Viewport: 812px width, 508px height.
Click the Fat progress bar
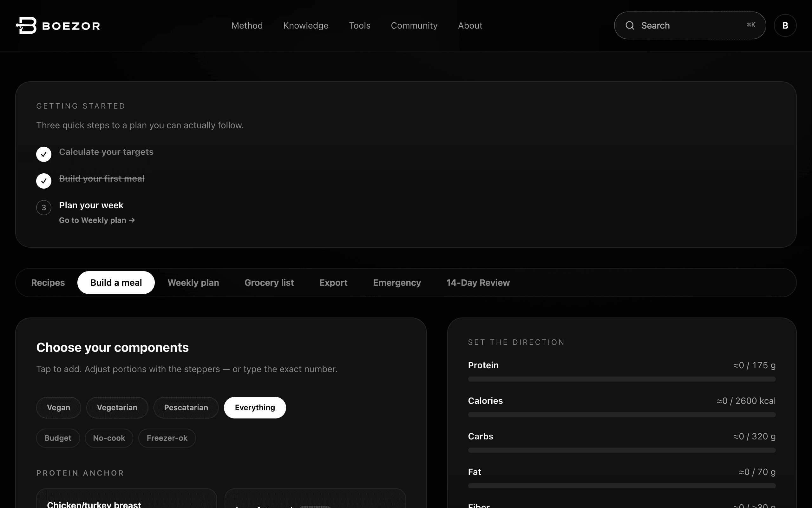coord(622,486)
